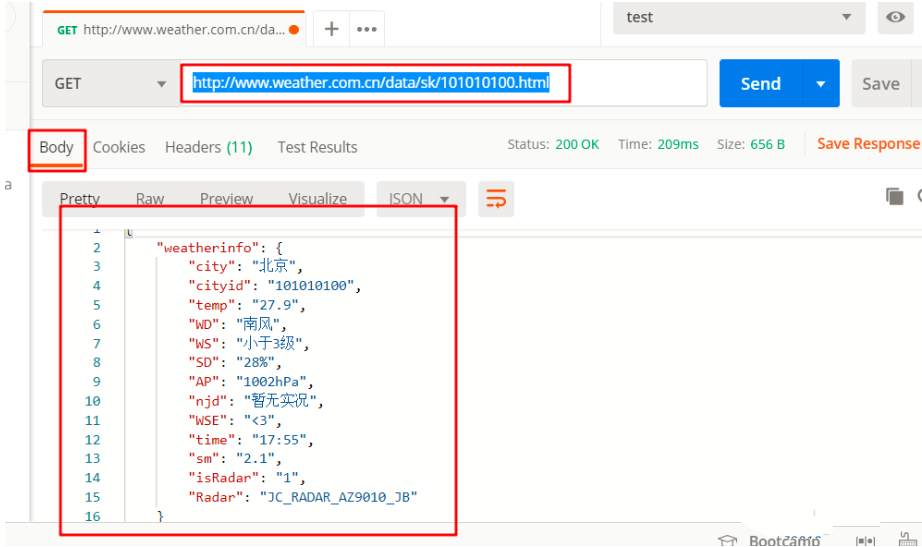Open Bootcamp from the status bar
The width and height of the screenshot is (922, 547).
tap(770, 540)
